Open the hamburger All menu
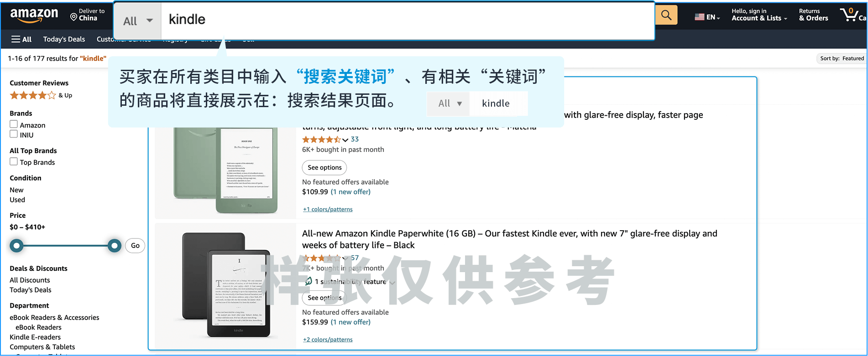Image resolution: width=868 pixels, height=356 pixels. pyautogui.click(x=21, y=39)
